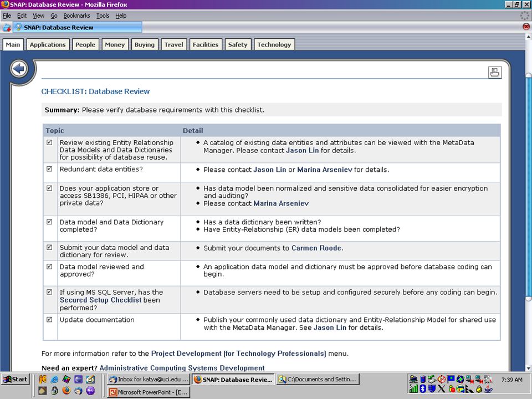Viewport: 532px width, 399px height.
Task: Open the Help menu
Action: click(121, 16)
